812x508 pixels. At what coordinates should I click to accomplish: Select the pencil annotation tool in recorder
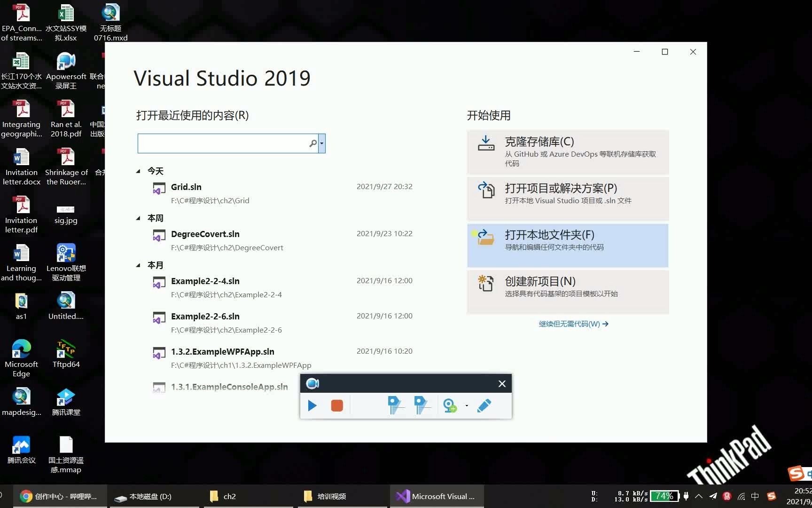click(484, 405)
